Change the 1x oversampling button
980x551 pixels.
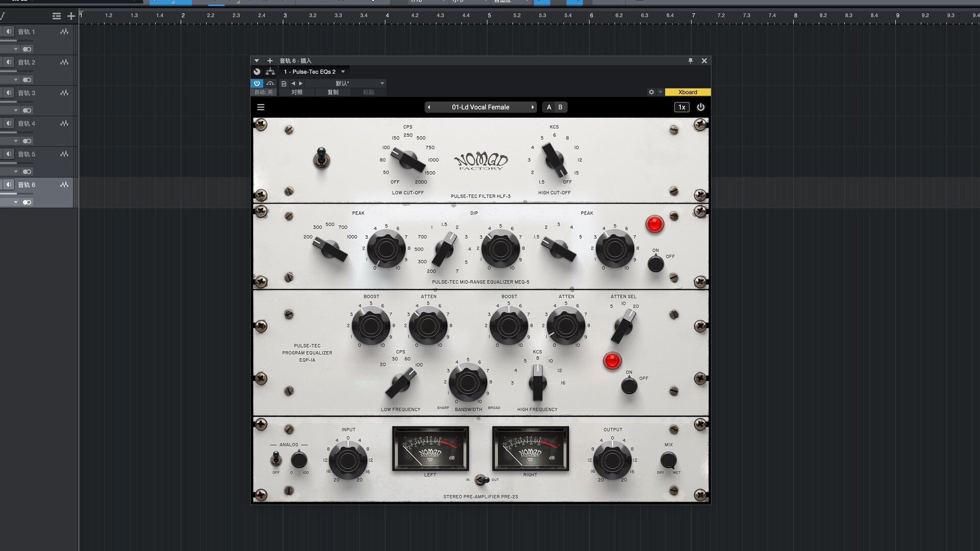(x=682, y=107)
